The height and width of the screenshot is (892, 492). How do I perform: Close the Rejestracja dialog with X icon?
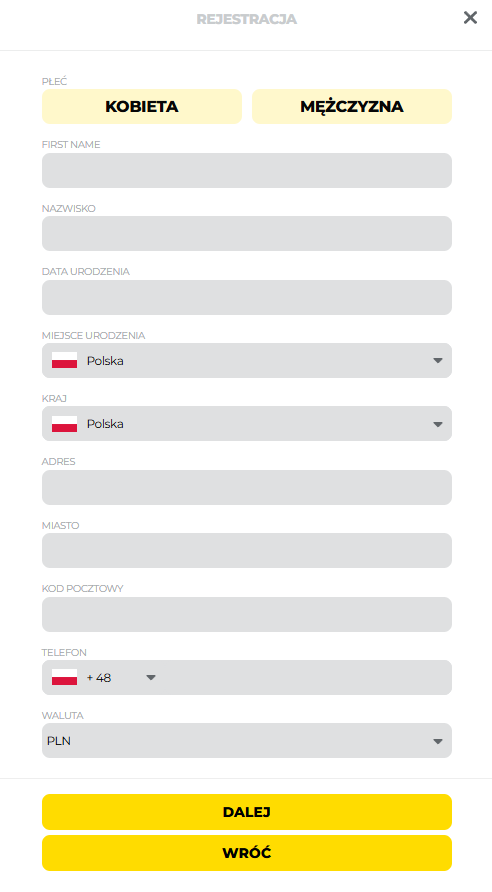[x=470, y=18]
